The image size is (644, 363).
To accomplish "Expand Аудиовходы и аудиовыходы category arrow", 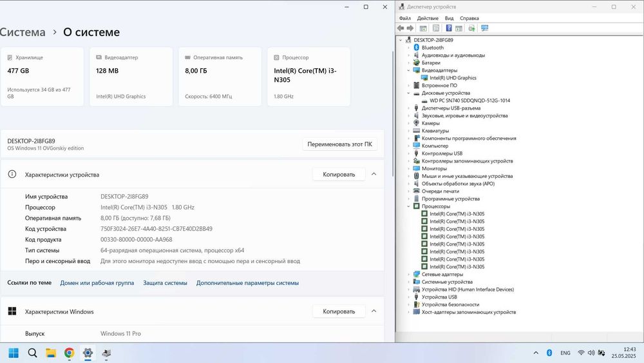I will coord(409,55).
